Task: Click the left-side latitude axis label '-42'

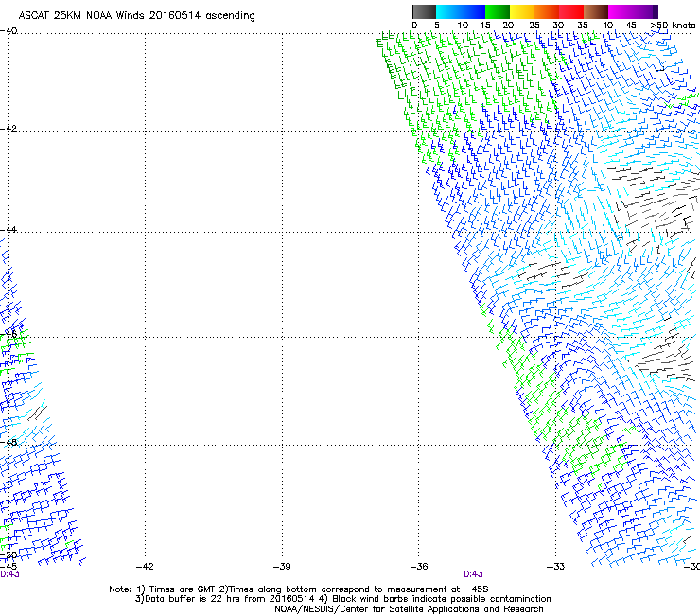Action: click(x=9, y=128)
